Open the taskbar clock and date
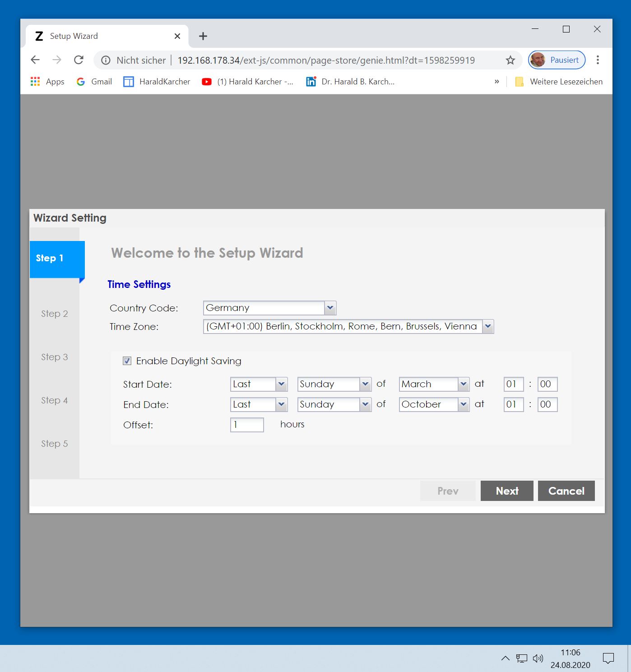 pyautogui.click(x=571, y=658)
